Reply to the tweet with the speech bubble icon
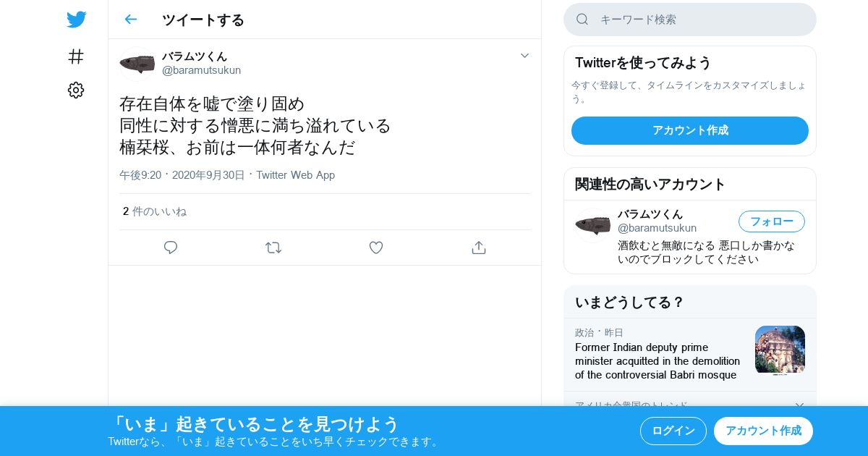This screenshot has height=456, width=868. point(171,248)
